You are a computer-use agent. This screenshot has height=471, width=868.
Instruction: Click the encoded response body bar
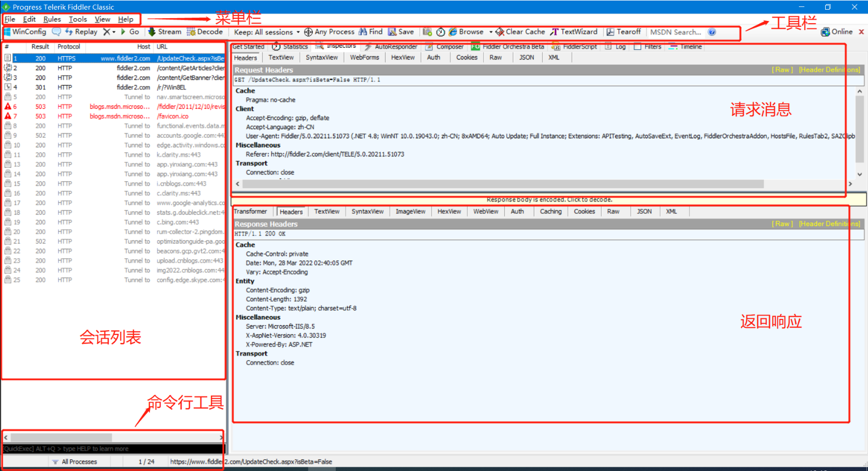[549, 200]
